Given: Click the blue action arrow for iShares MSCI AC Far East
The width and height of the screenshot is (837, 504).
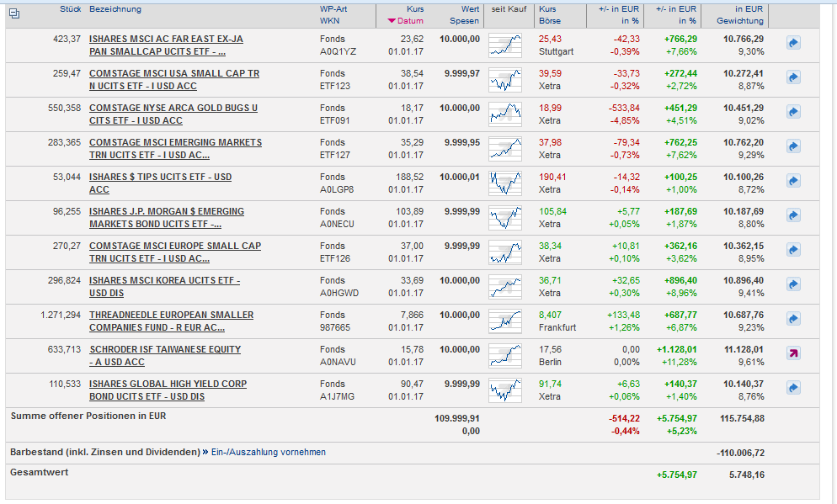Looking at the screenshot, I should pos(792,43).
